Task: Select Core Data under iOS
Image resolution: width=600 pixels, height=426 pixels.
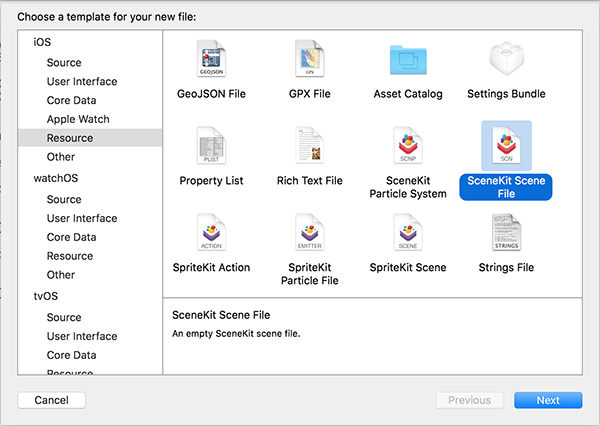Action: click(x=72, y=100)
